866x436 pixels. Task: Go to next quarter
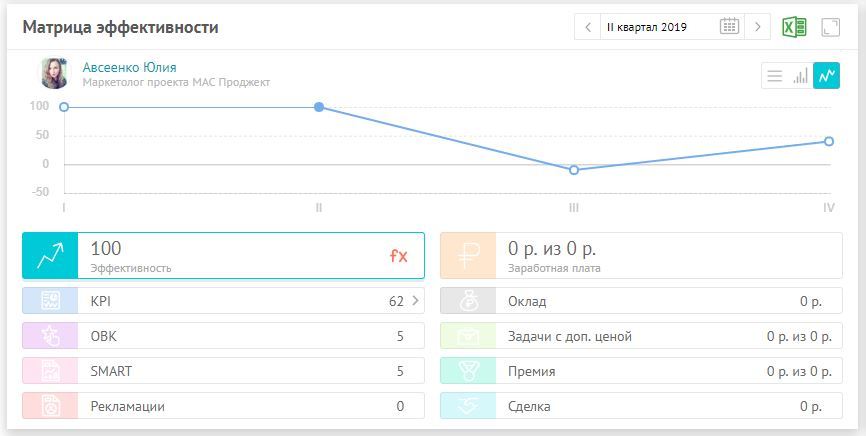759,27
